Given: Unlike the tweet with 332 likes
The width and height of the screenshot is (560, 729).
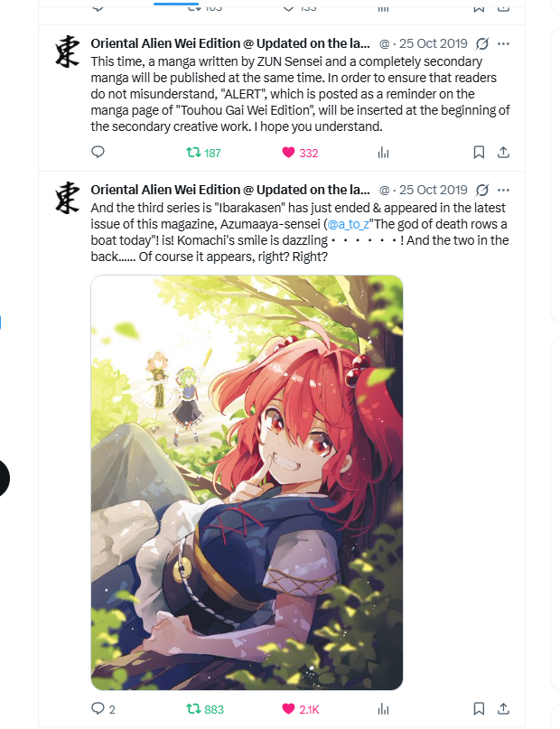Looking at the screenshot, I should point(300,153).
